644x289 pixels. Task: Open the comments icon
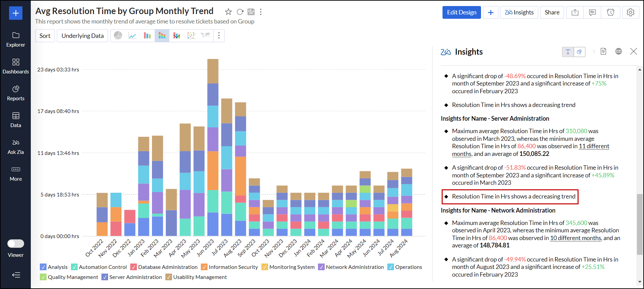(592, 12)
